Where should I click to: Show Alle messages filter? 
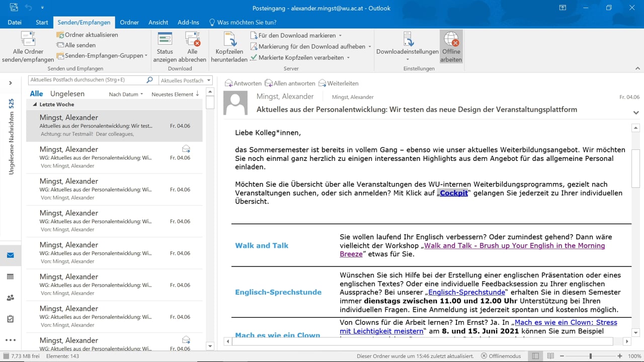36,94
